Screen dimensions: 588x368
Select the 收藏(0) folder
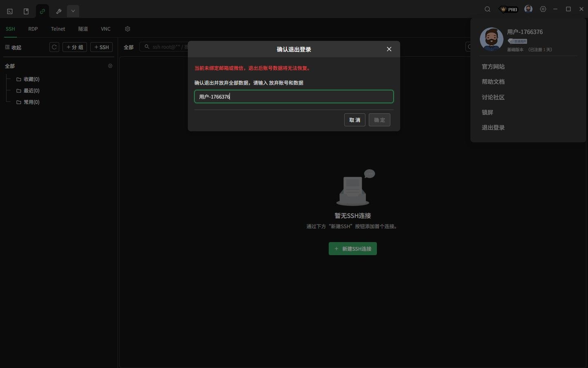coord(28,79)
